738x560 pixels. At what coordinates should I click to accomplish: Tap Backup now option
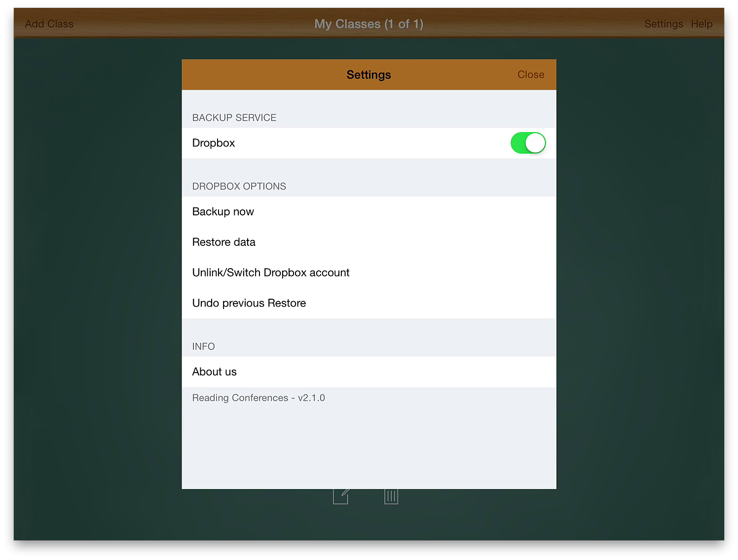(x=369, y=211)
